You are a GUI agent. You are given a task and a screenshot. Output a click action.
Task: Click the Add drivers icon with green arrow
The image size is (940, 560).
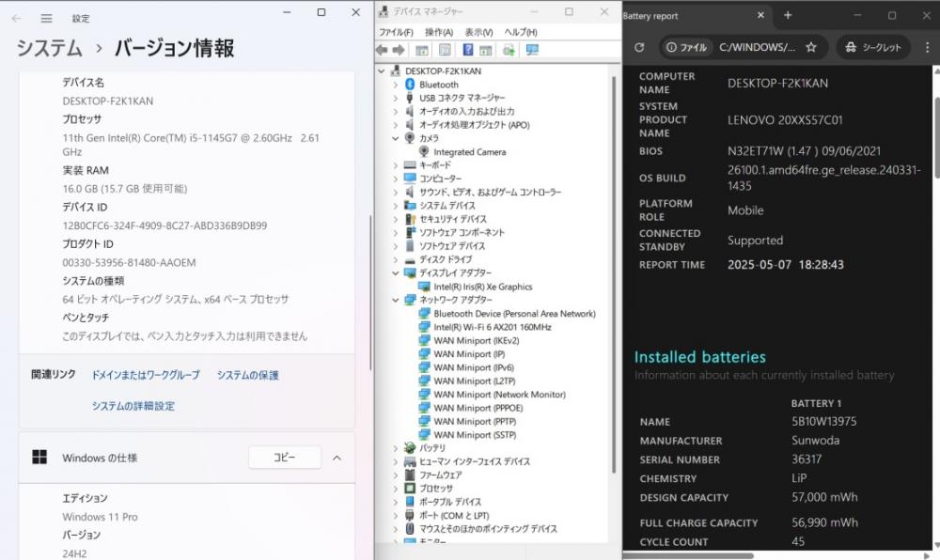click(509, 51)
